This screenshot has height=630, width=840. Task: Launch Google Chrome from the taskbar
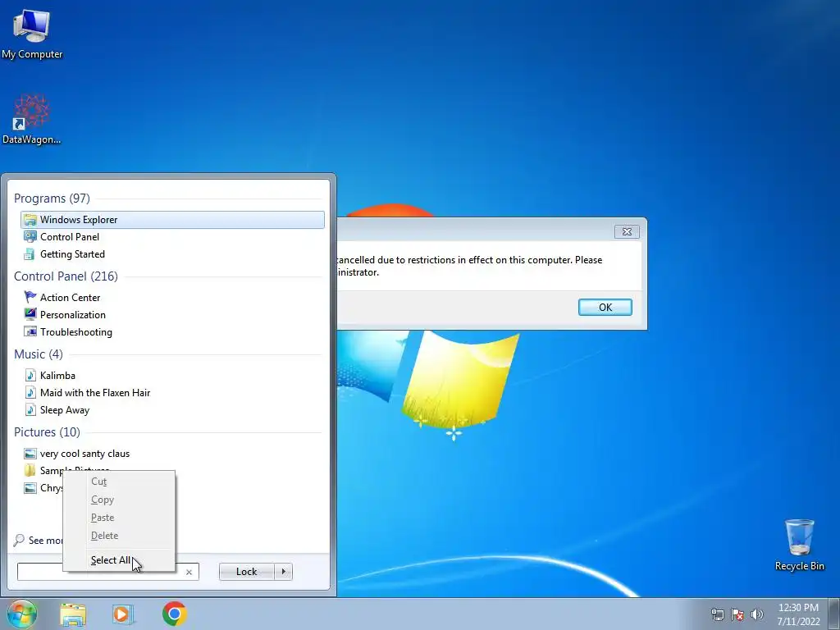(175, 614)
